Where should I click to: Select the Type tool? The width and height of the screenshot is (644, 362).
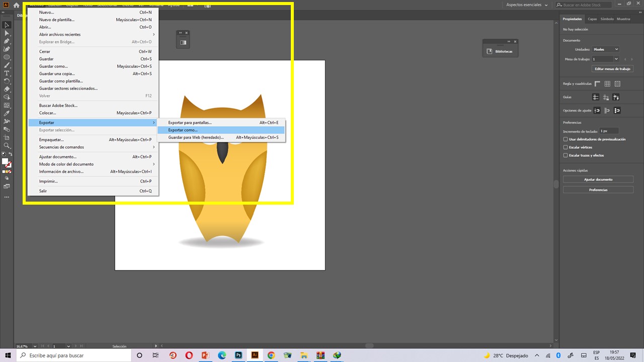(x=7, y=73)
